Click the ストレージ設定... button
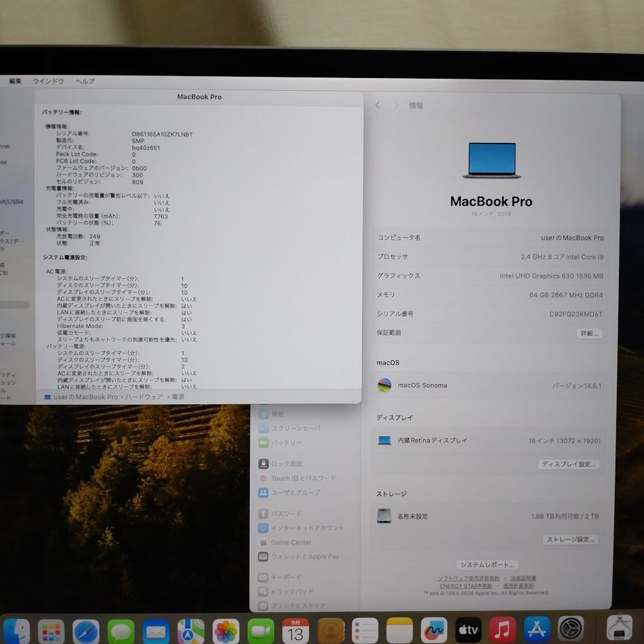This screenshot has height=644, width=644. click(x=571, y=539)
